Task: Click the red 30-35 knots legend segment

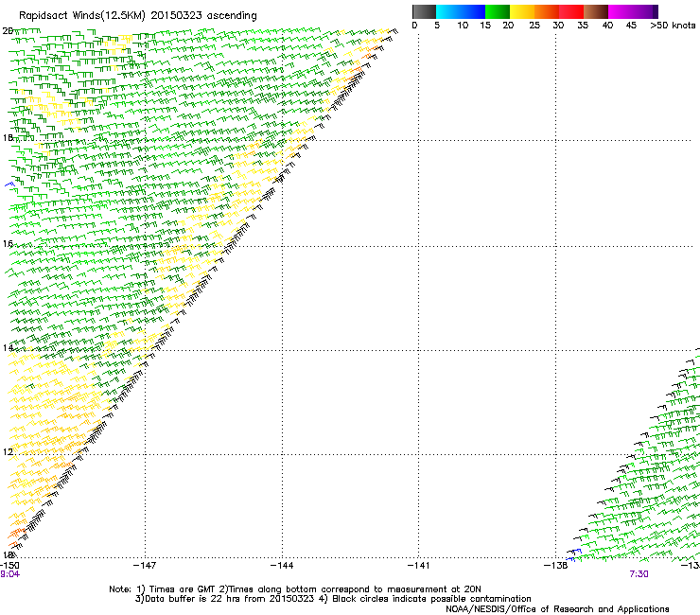Action: click(x=571, y=11)
